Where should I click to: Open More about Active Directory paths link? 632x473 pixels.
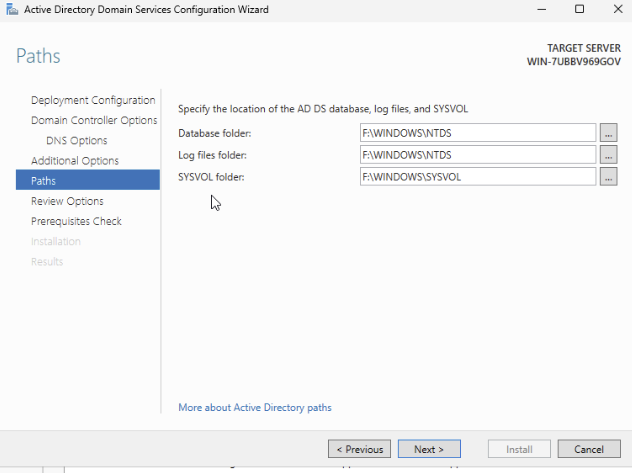point(254,407)
